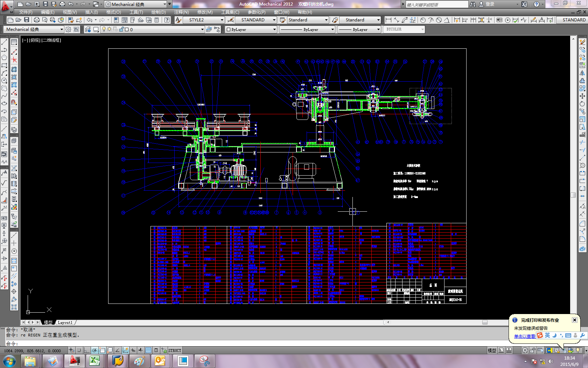Switch to the Layout1 tab
This screenshot has width=588, height=368.
coord(65,322)
